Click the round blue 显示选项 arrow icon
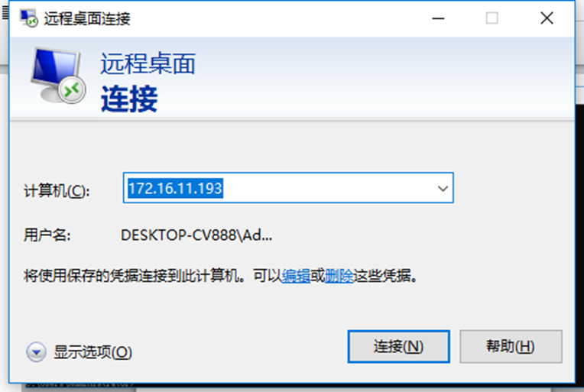The width and height of the screenshot is (584, 392). click(36, 352)
